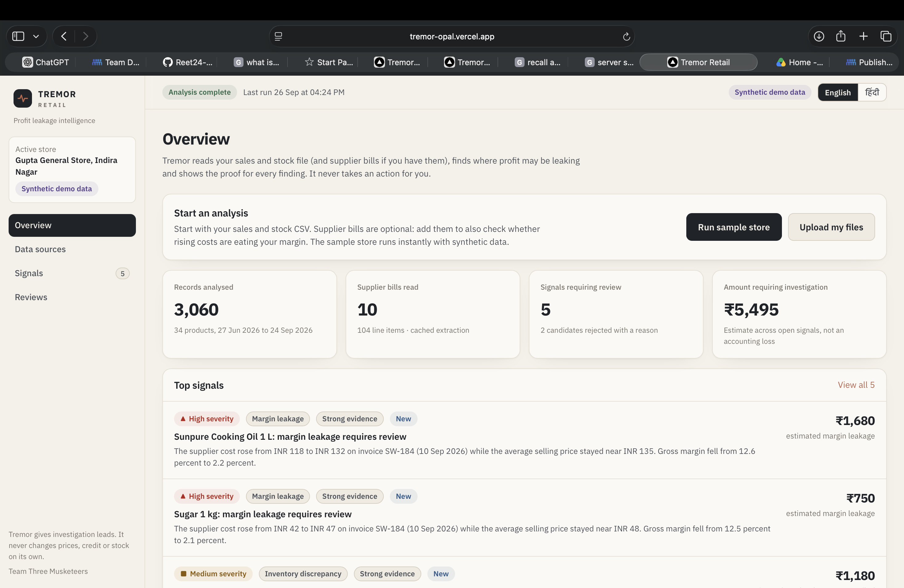Click the ₹5,495 investigation amount

[751, 310]
